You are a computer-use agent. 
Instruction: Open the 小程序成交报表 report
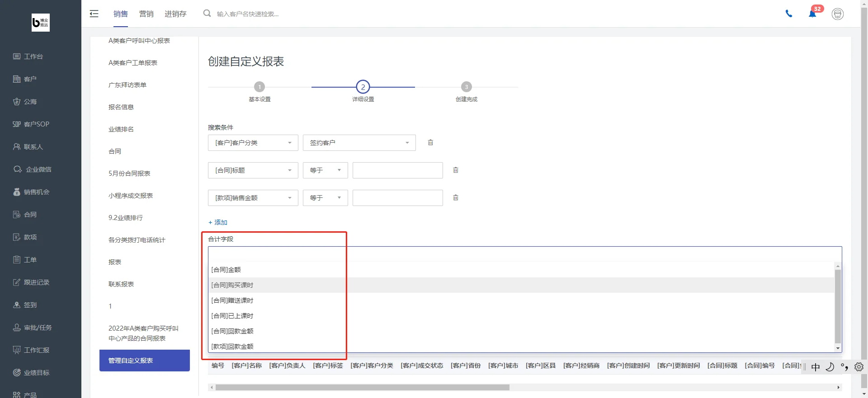coord(131,196)
